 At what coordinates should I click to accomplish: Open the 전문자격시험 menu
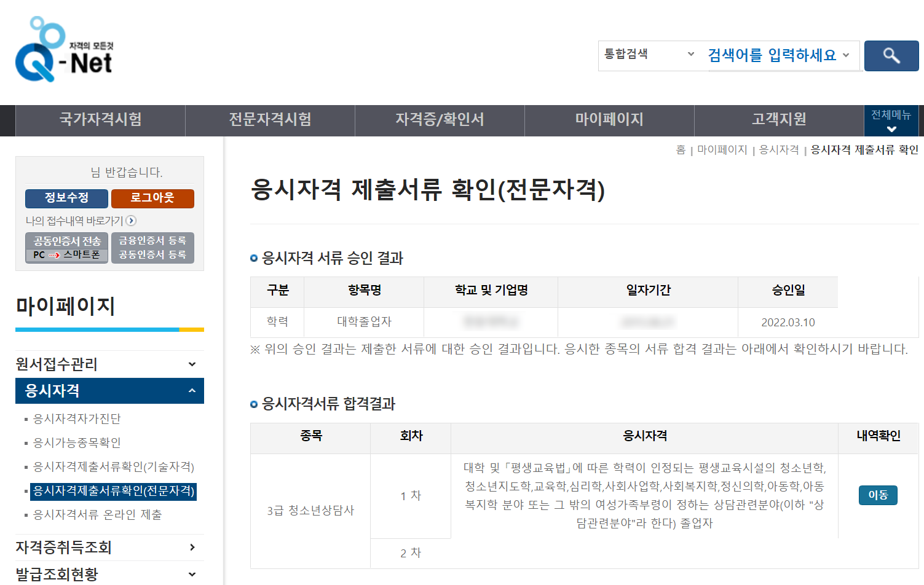click(270, 120)
